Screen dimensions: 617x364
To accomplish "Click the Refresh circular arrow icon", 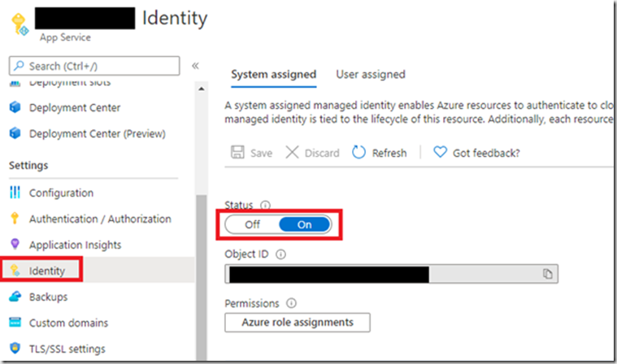I will pos(358,152).
